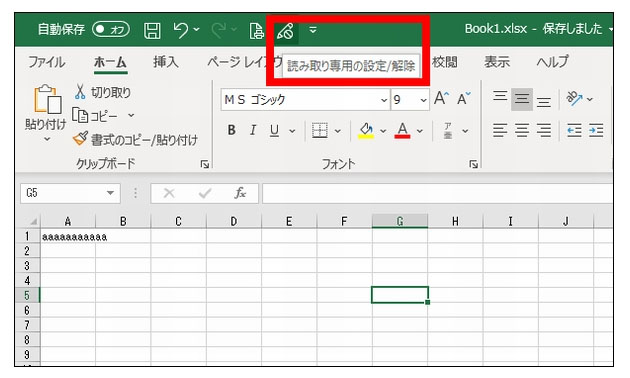Screen dimensions: 630x378
Task: Select row 3 header
Action: [x=27, y=266]
